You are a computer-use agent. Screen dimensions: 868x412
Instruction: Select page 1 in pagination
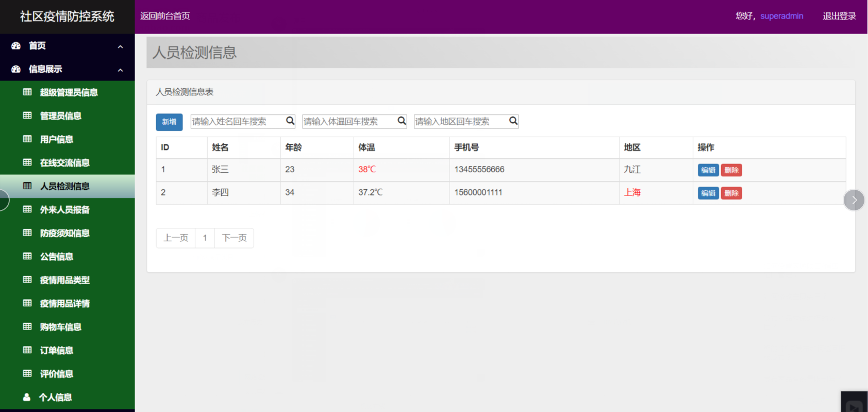pyautogui.click(x=205, y=238)
